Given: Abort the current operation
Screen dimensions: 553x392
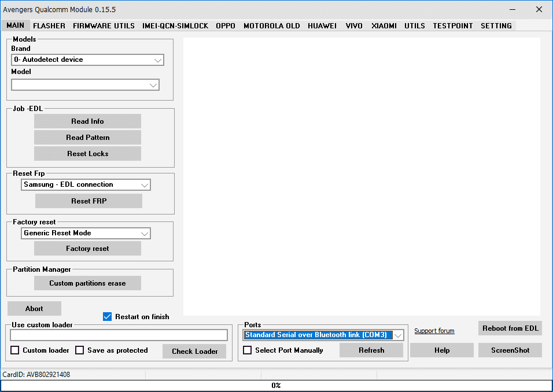Looking at the screenshot, I should pos(34,308).
